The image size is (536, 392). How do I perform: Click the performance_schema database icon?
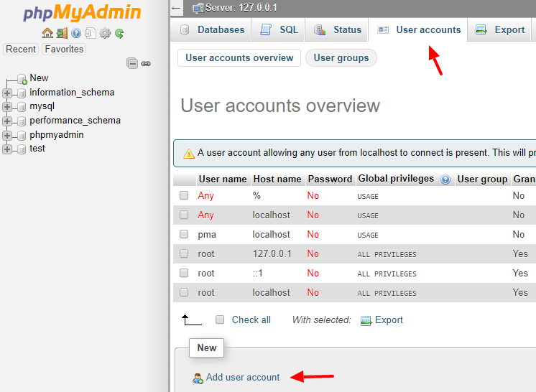click(22, 121)
